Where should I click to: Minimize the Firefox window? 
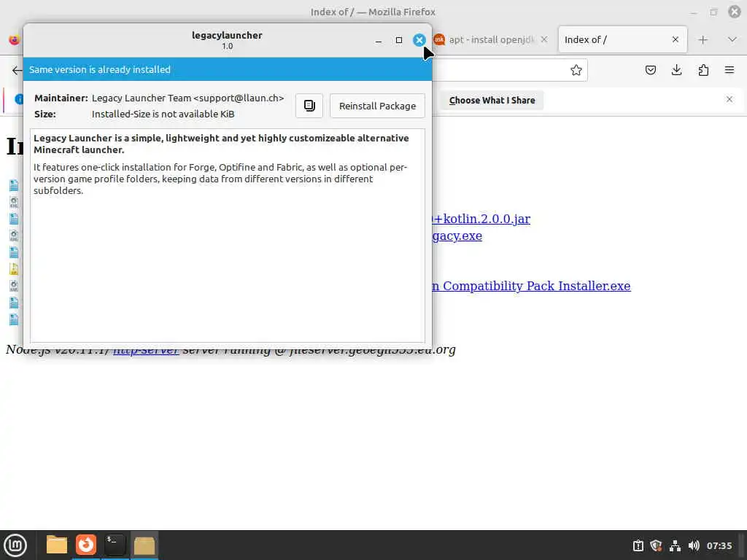(694, 12)
